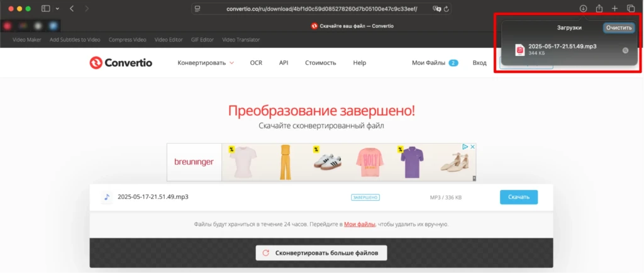Click the blue Скачать button
This screenshot has height=273, width=644.
tap(519, 197)
